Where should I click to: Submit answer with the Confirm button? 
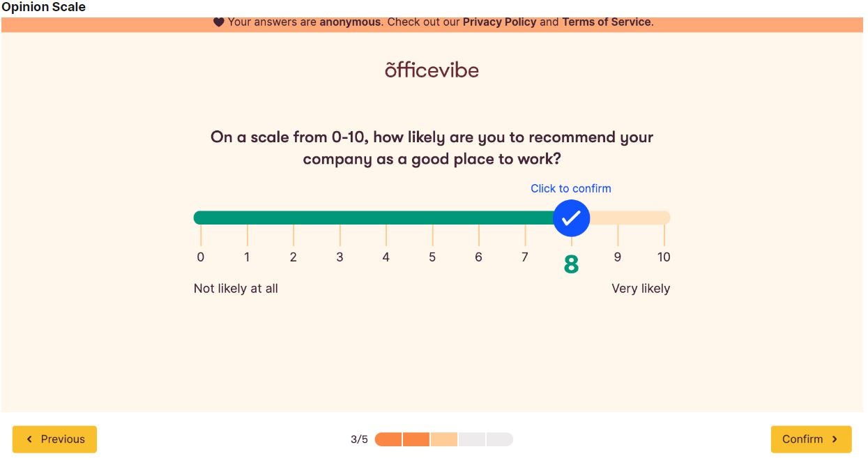pyautogui.click(x=811, y=439)
